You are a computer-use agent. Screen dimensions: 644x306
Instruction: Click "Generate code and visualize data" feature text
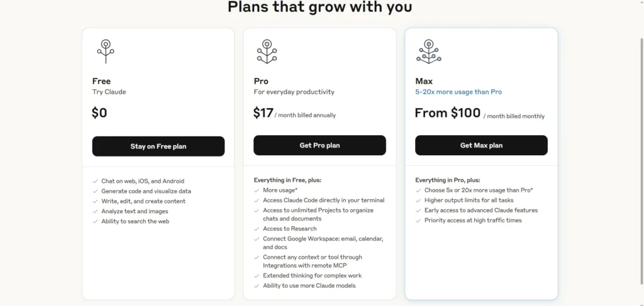[146, 191]
